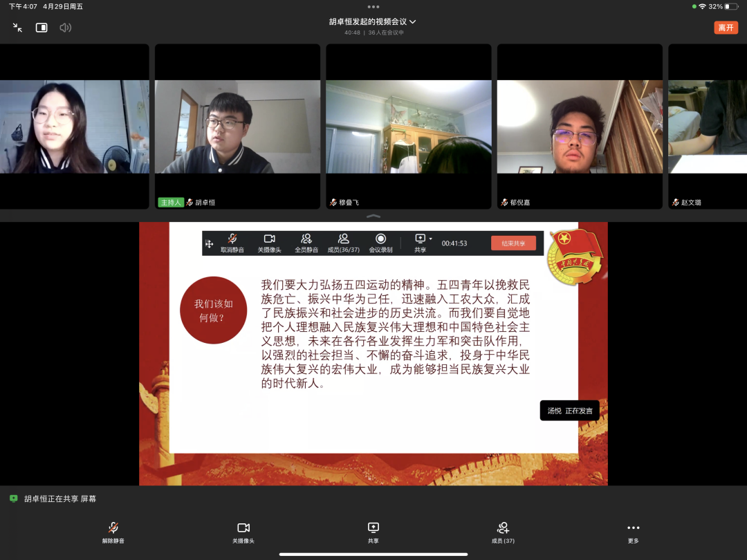Click the Communist Youth League emblem
Viewport: 747px width, 560px height.
point(576,256)
